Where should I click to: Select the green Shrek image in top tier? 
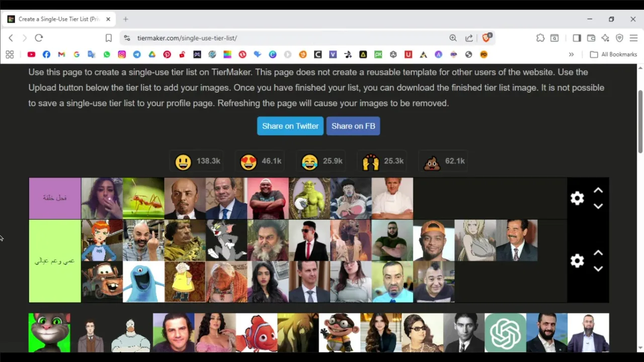(309, 198)
